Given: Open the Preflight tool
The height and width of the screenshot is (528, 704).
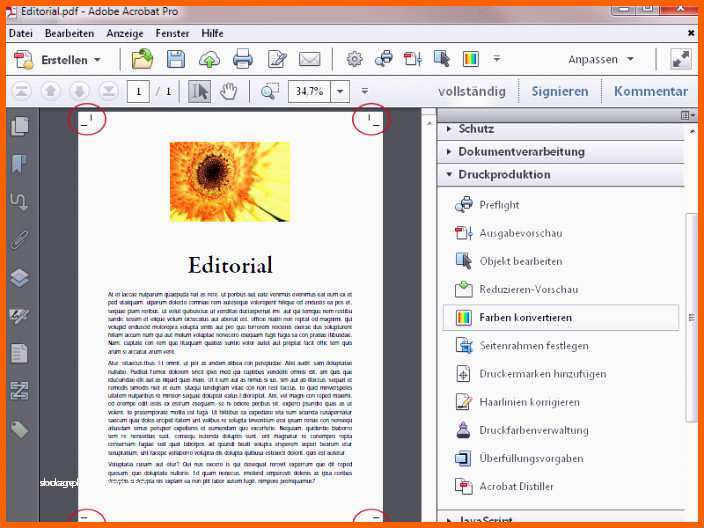Looking at the screenshot, I should point(499,204).
